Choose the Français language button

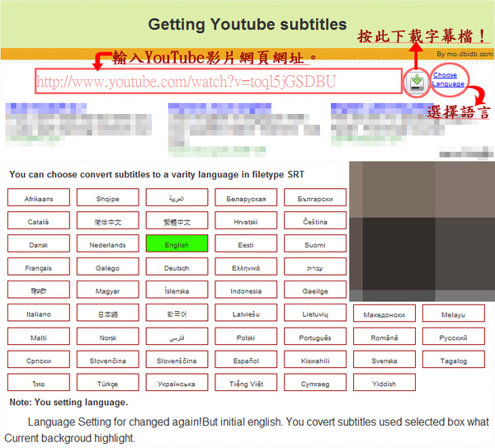click(x=39, y=266)
